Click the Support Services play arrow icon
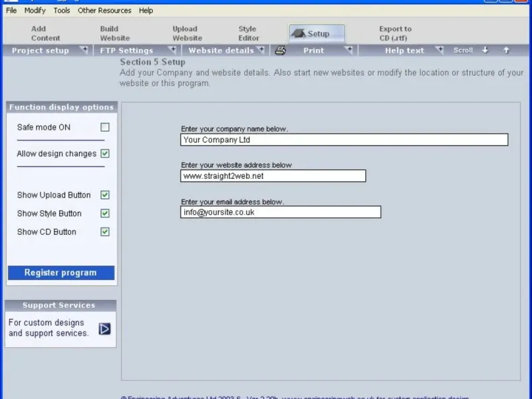This screenshot has height=399, width=532. (104, 329)
